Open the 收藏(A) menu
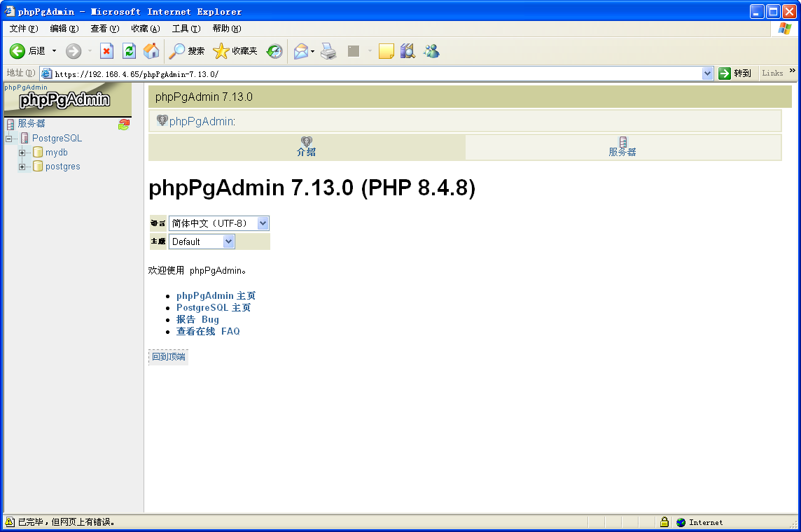Image resolution: width=801 pixels, height=532 pixels. click(146, 29)
